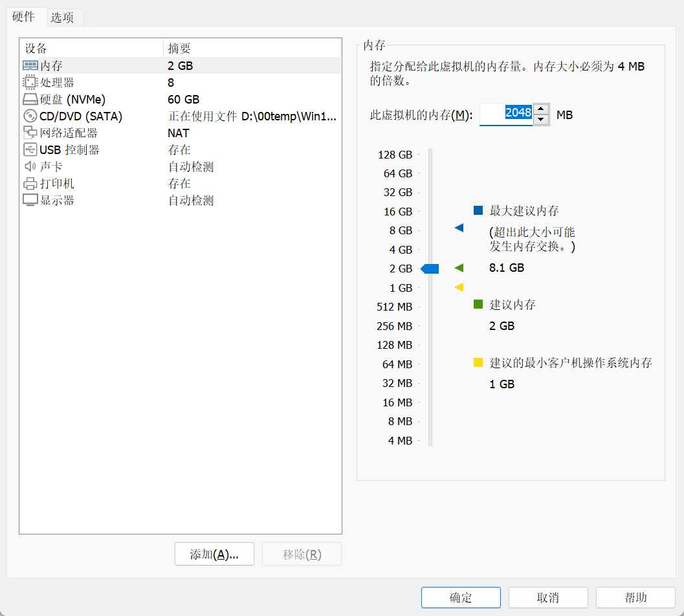
Task: Click the 移除(R) button
Action: (x=302, y=554)
